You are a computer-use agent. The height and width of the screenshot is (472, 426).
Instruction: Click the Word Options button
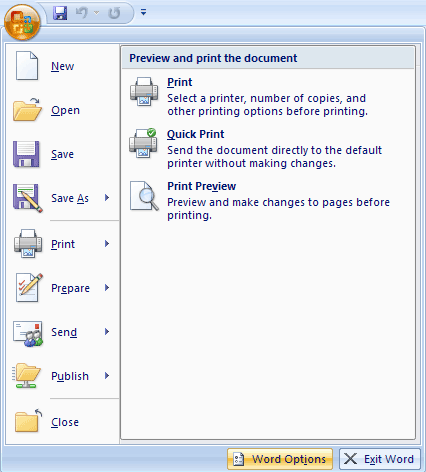(x=280, y=459)
